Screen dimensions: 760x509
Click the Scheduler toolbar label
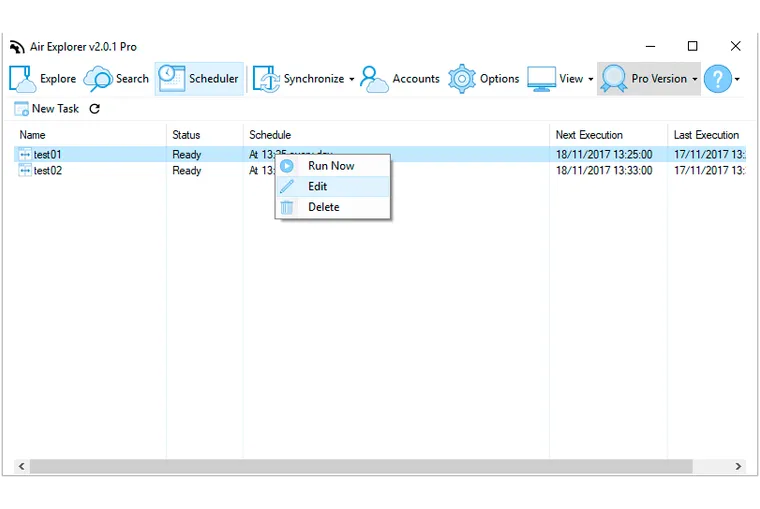pos(214,79)
